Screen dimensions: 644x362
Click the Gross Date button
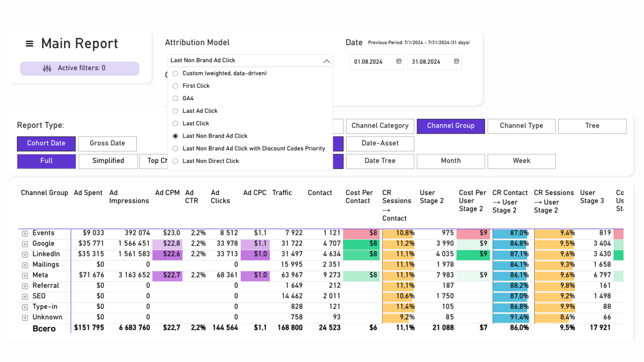click(107, 143)
